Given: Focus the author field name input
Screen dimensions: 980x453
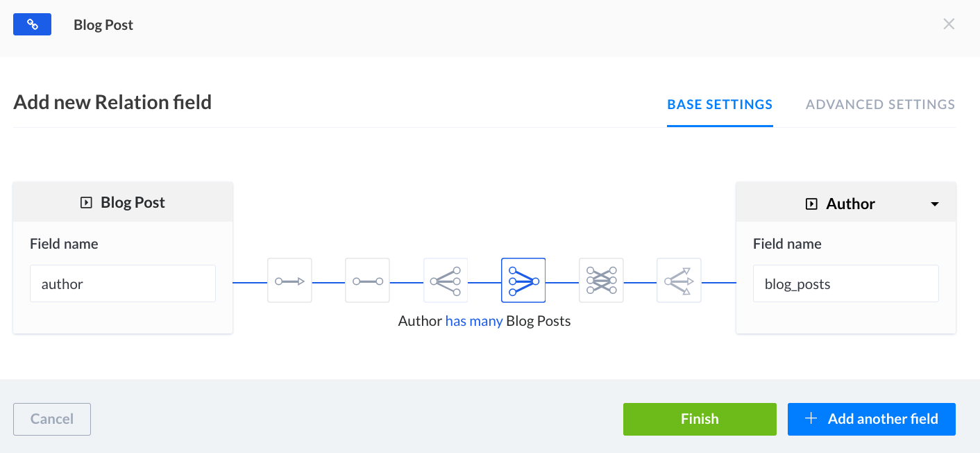Looking at the screenshot, I should point(123,283).
